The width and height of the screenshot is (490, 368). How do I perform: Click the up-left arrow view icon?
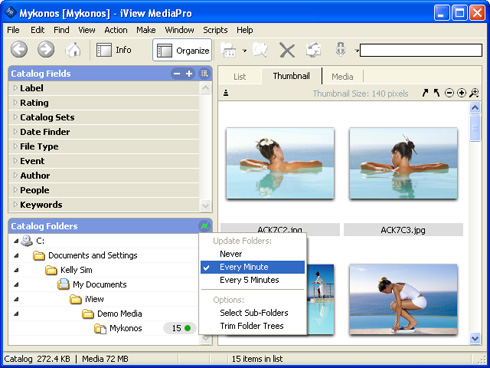point(437,93)
